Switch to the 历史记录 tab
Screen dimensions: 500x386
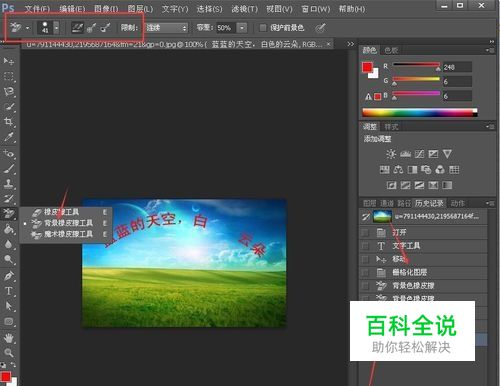pyautogui.click(x=429, y=203)
